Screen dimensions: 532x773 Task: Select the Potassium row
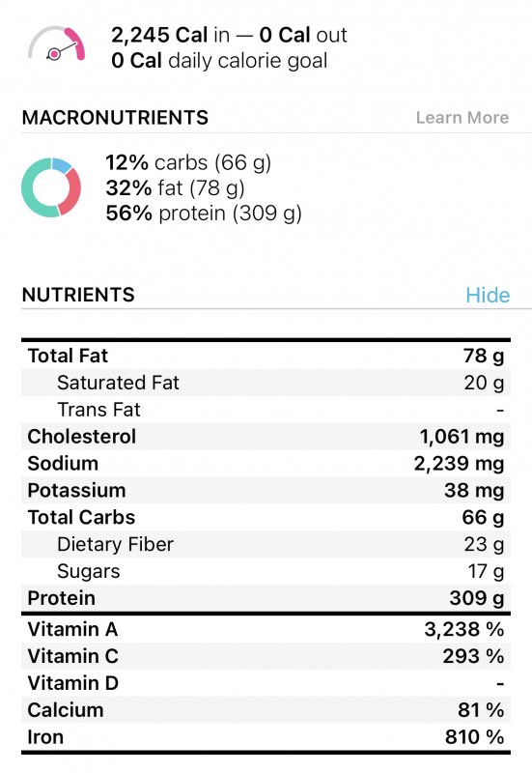pos(266,490)
